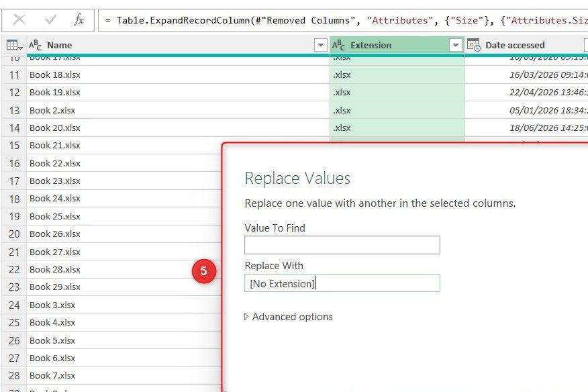Open the Extension column filter dropdown
The width and height of the screenshot is (588, 392).
tap(455, 46)
